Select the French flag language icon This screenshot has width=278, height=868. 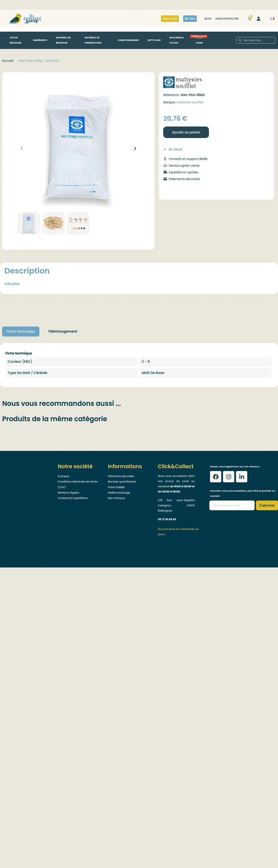(272, 19)
